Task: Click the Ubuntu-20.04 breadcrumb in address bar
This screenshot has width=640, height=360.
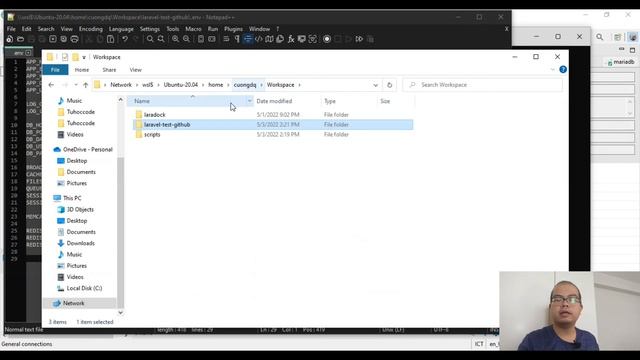Action: click(x=181, y=85)
